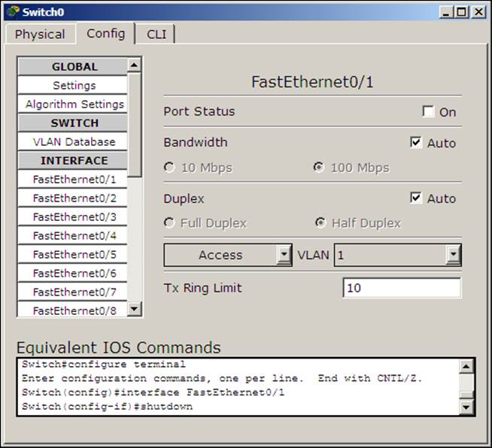The image size is (492, 448).
Task: Toggle the Bandwidth Auto checkbox
Action: pyautogui.click(x=416, y=142)
